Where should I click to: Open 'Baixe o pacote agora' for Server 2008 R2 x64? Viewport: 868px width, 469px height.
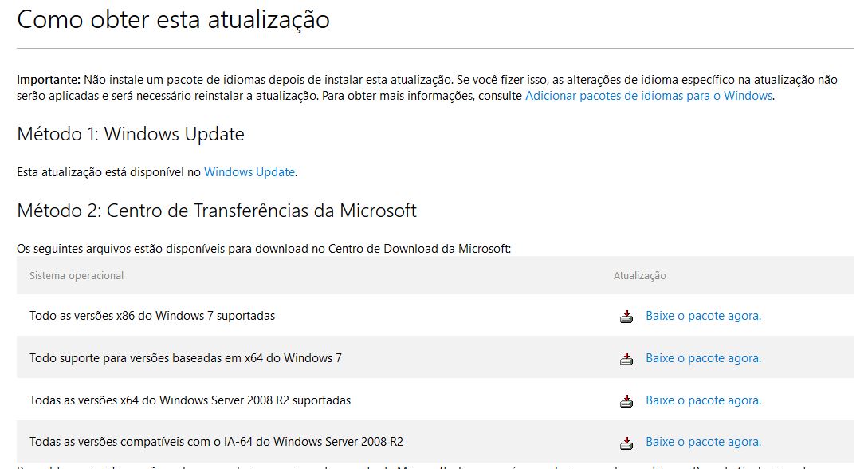(703, 400)
